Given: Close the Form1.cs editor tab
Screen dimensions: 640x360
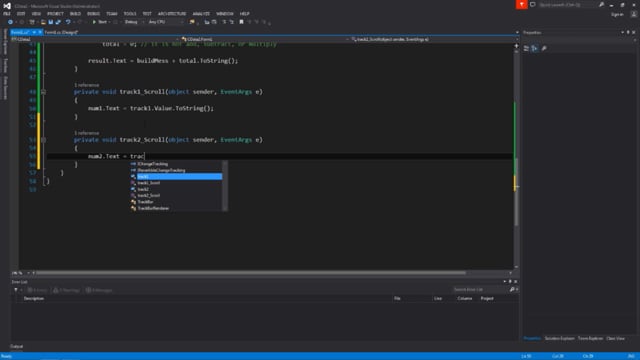Looking at the screenshot, I should coord(40,32).
